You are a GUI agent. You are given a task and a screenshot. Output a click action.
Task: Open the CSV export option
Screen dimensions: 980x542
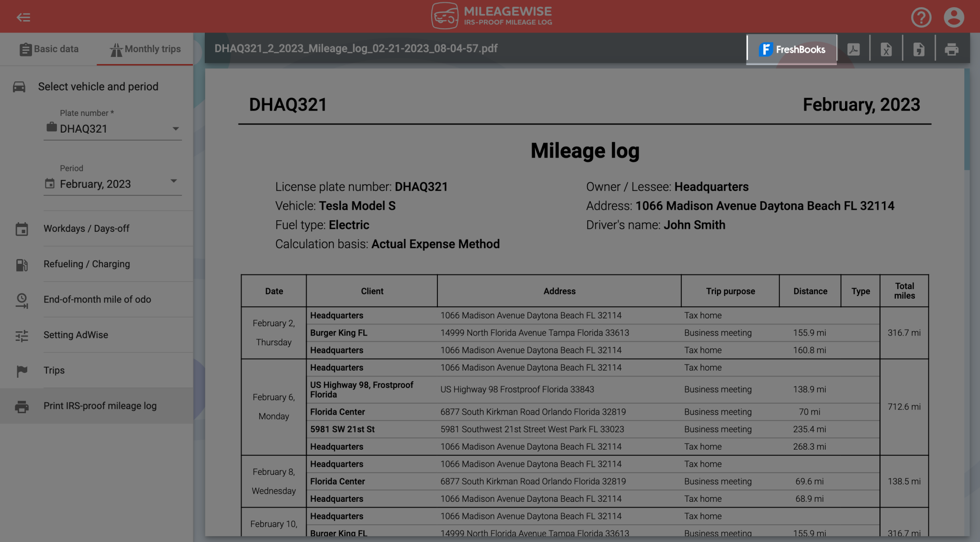click(x=919, y=48)
